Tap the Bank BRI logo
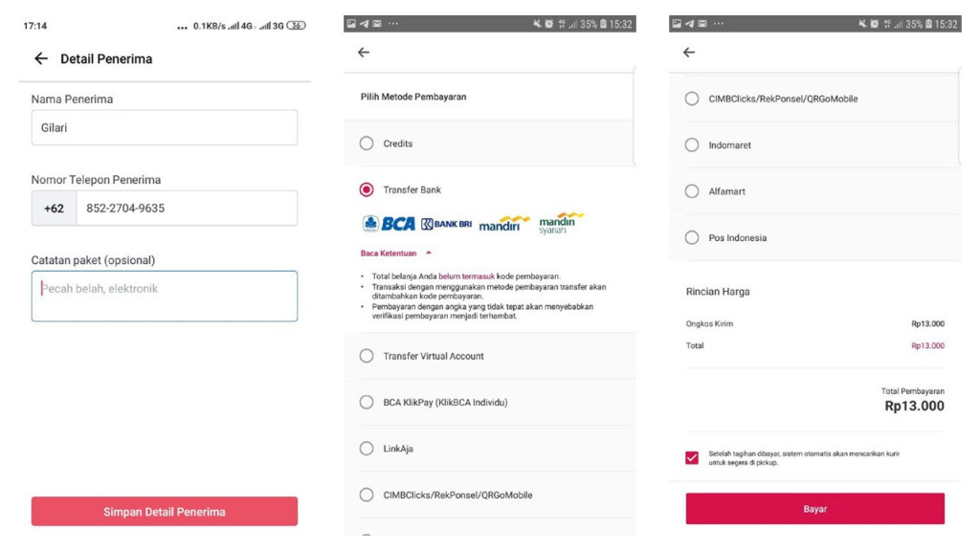Screen dimensions: 980x551 pyautogui.click(x=446, y=224)
